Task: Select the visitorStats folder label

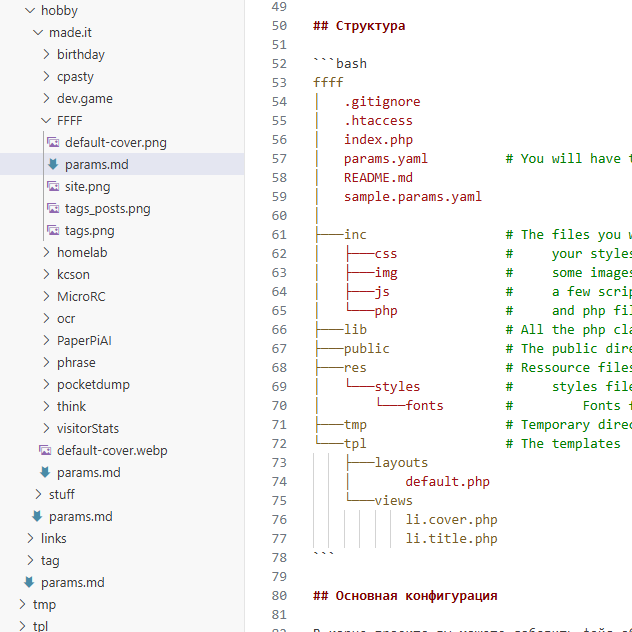Action: (88, 428)
